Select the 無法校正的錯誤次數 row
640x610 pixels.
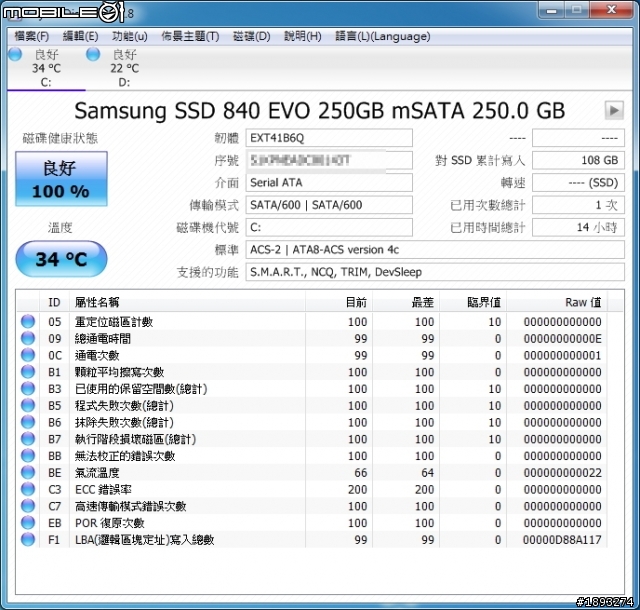click(x=312, y=456)
